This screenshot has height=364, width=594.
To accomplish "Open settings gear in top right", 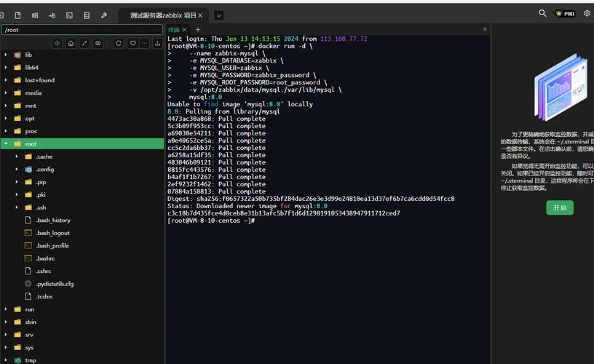I will (x=587, y=14).
